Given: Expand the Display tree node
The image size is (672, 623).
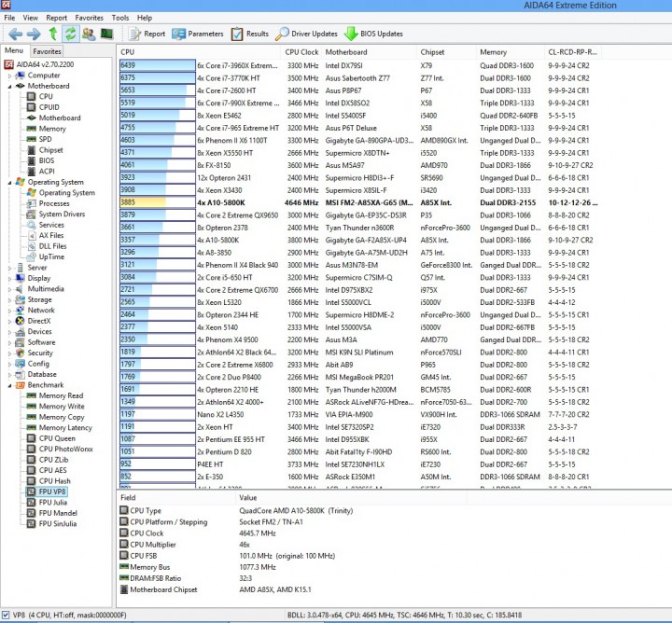Looking at the screenshot, I should [x=9, y=279].
